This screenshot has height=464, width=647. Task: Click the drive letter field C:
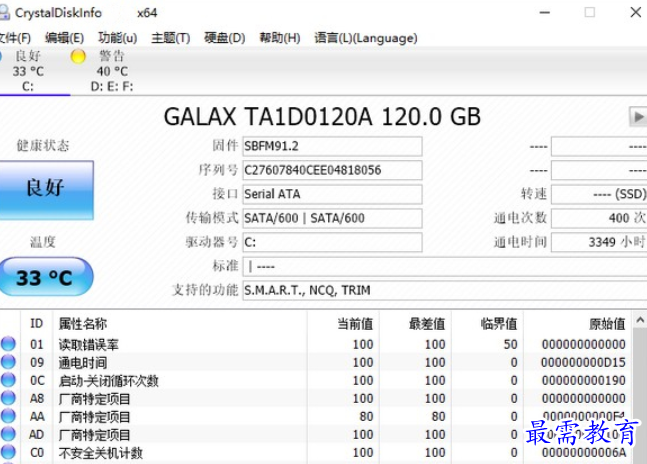[332, 242]
